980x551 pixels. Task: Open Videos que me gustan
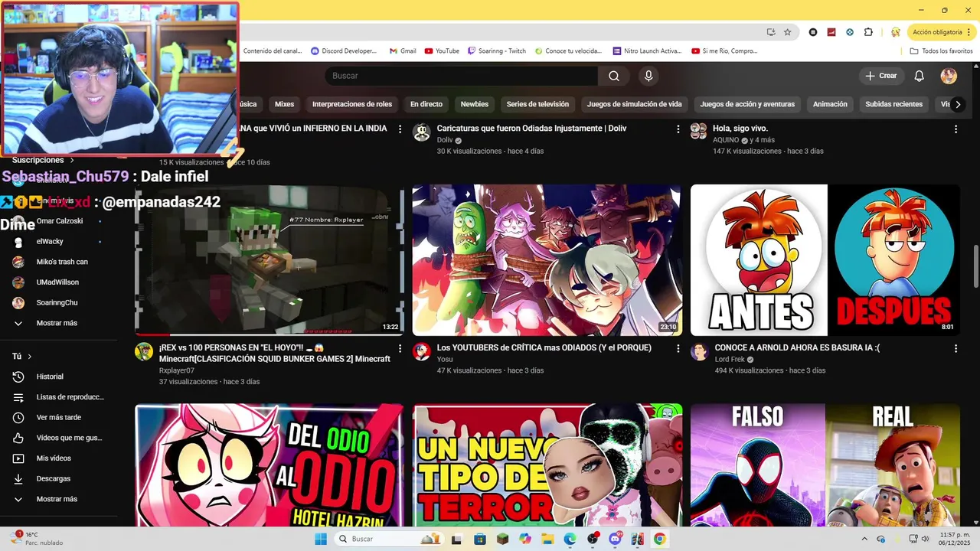coord(60,438)
